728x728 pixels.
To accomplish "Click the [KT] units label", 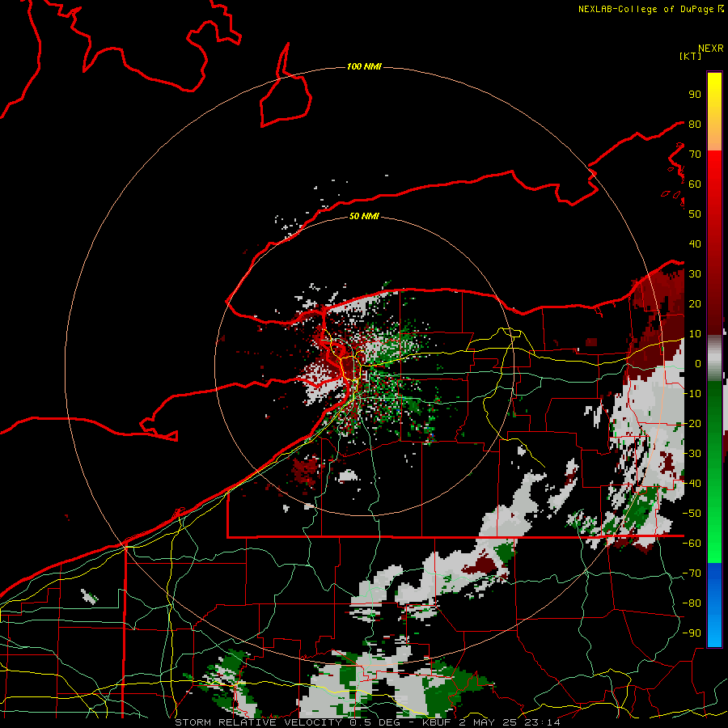I will point(691,56).
